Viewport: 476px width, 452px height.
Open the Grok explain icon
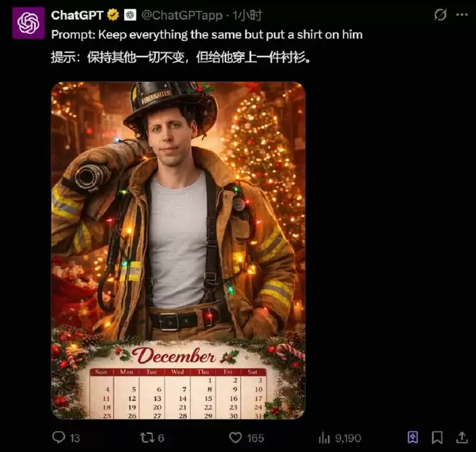[441, 14]
